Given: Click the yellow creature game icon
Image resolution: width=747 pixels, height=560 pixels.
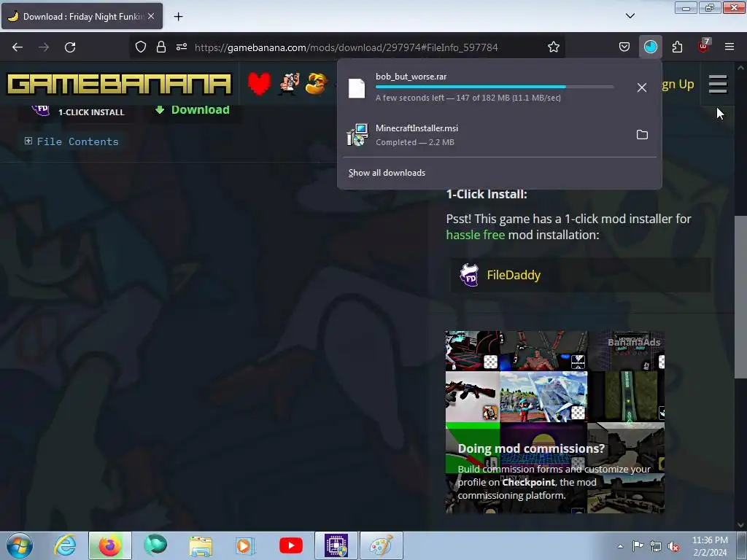Looking at the screenshot, I should pos(317,84).
